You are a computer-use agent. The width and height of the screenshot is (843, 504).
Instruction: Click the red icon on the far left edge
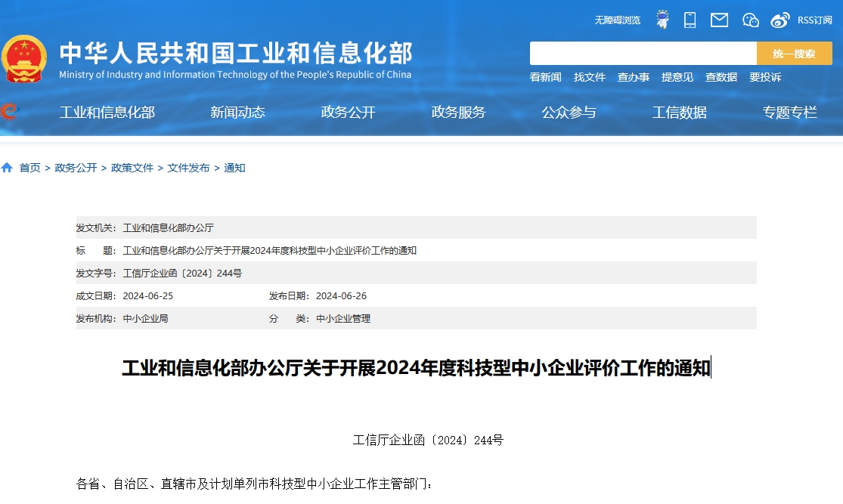pyautogui.click(x=8, y=111)
